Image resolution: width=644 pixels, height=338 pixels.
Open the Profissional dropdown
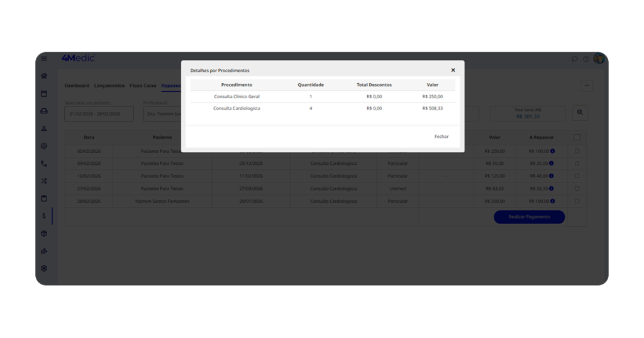[x=162, y=114]
